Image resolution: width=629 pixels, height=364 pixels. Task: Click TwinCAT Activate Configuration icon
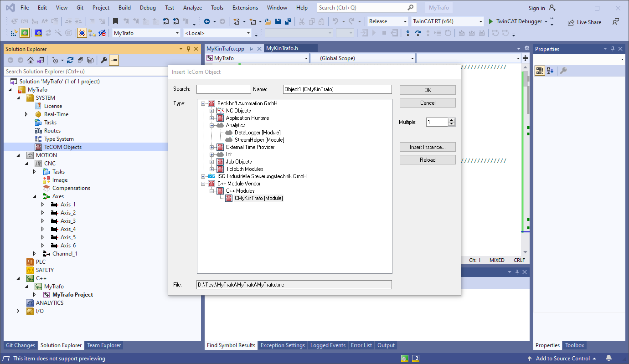(14, 33)
